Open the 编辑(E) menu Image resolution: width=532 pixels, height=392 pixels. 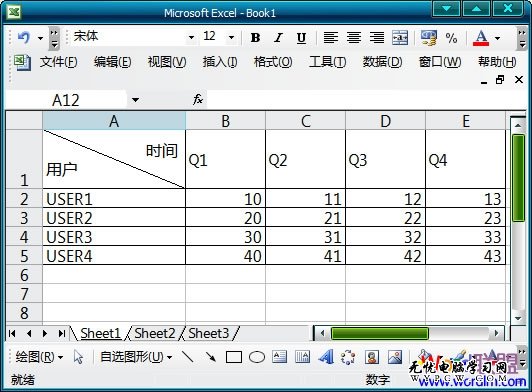pos(113,62)
